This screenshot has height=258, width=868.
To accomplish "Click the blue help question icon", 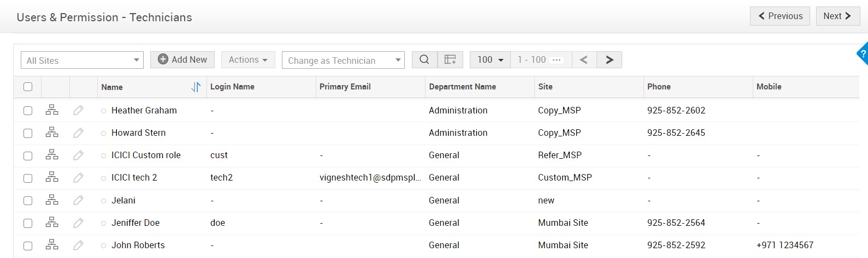I will point(863,54).
